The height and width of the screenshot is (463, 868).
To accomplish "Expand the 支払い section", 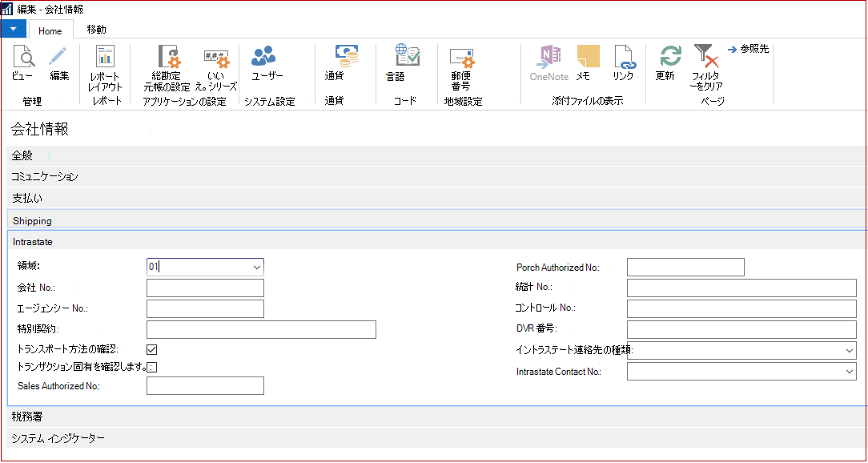I will click(436, 197).
